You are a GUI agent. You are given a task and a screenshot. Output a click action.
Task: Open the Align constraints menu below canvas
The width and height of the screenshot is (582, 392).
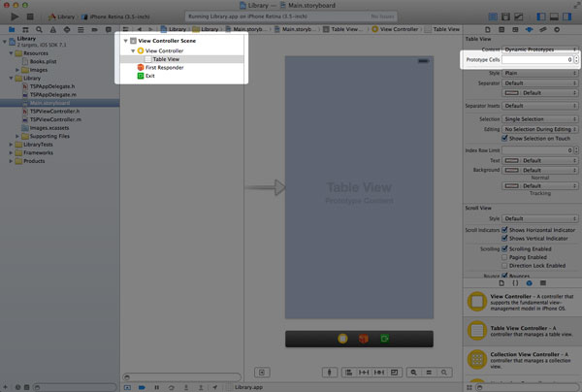tap(348, 373)
